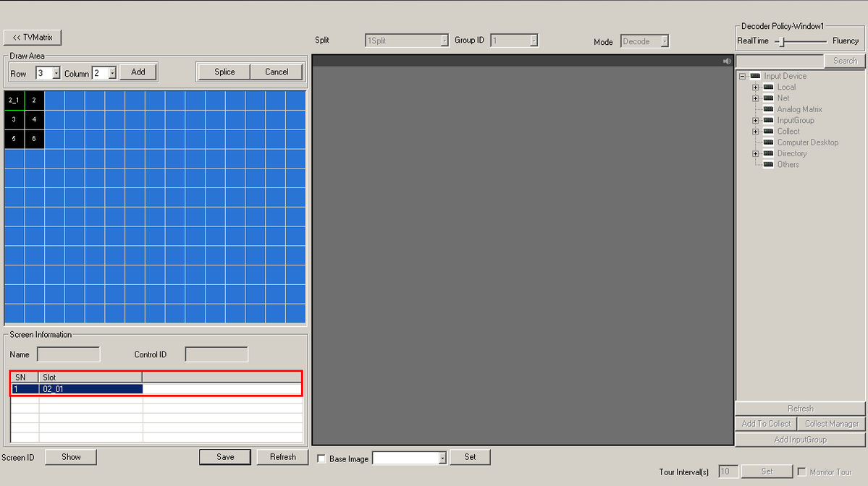Click the Set button for Tour Interval
Image resolution: width=868 pixels, height=486 pixels.
point(767,472)
